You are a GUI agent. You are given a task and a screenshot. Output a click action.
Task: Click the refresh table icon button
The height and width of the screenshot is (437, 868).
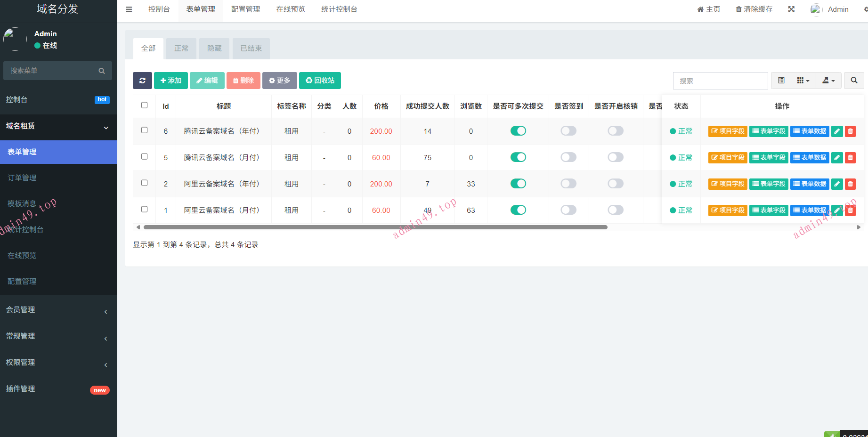(142, 81)
